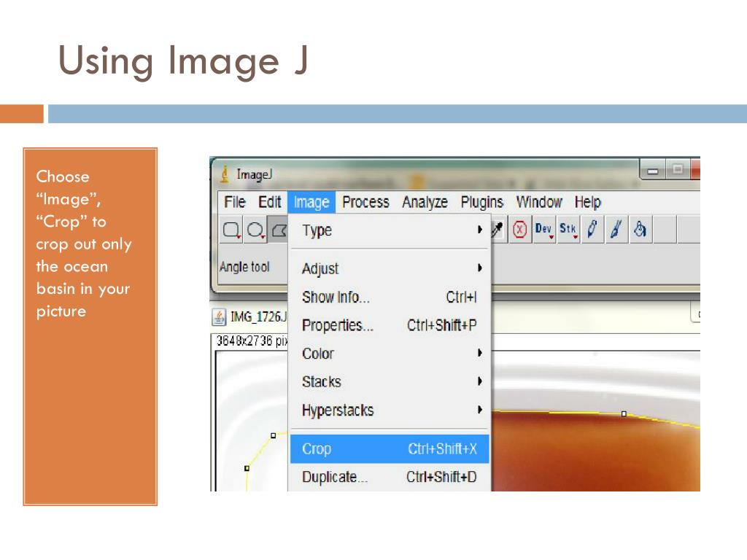
Task: Click the IMG_1726 window Java icon
Action: (219, 316)
